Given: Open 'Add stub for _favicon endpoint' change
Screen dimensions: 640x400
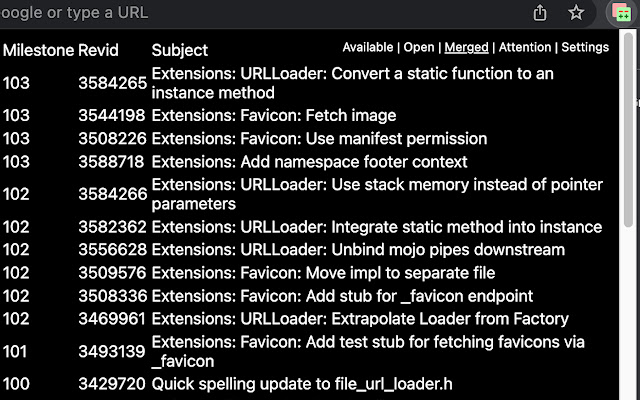Looking at the screenshot, I should point(342,296).
